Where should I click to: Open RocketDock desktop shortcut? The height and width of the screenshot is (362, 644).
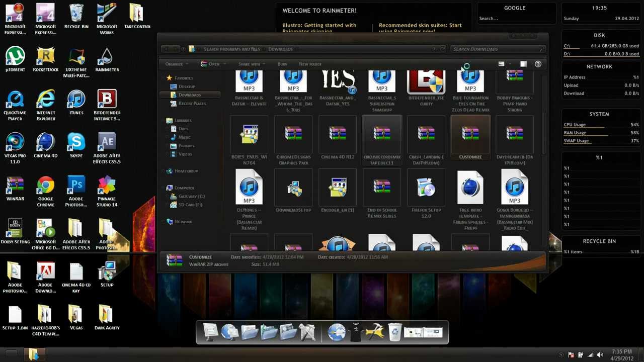46,59
